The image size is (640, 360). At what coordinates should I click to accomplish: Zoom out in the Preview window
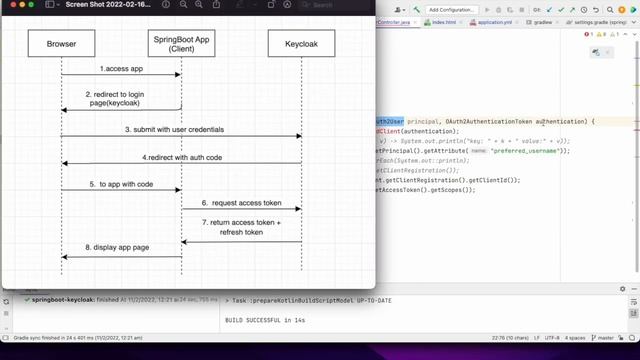coord(184,4)
